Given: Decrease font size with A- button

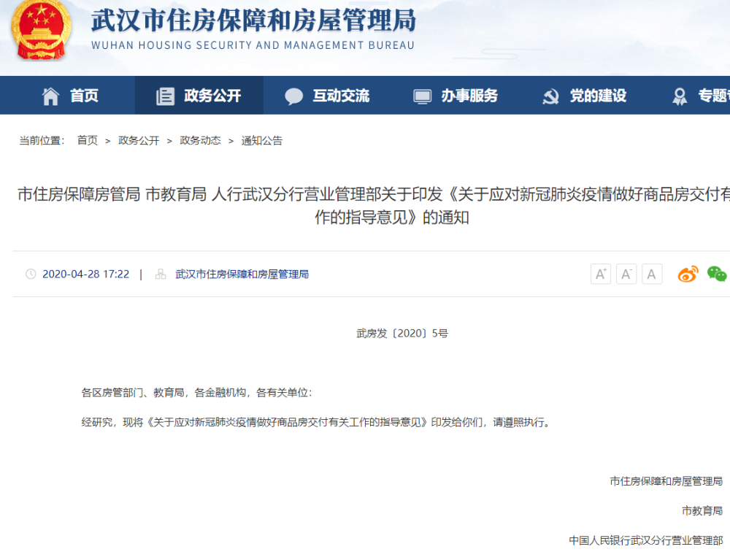Looking at the screenshot, I should pyautogui.click(x=626, y=273).
